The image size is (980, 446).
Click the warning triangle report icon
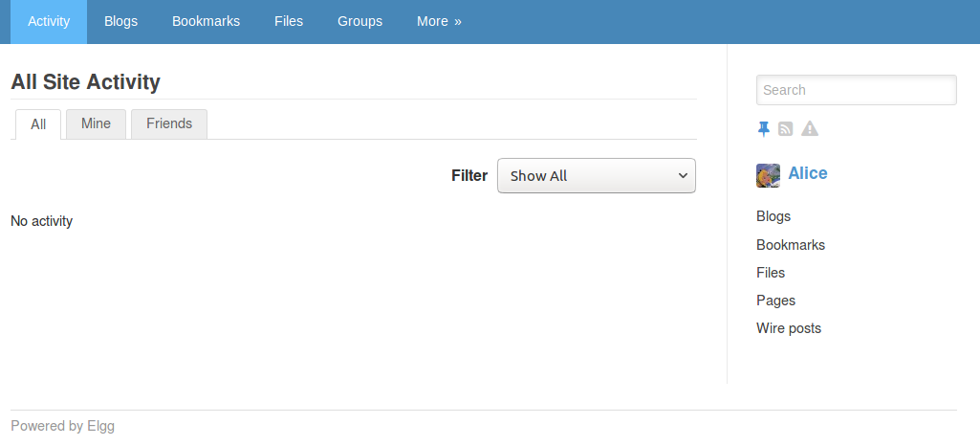pyautogui.click(x=810, y=128)
